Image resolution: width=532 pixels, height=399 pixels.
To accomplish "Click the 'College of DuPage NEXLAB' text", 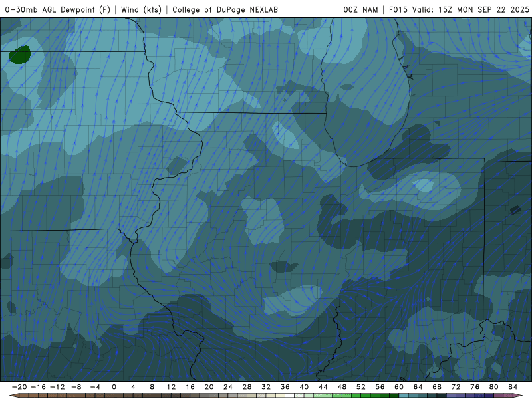I will 225,10.
